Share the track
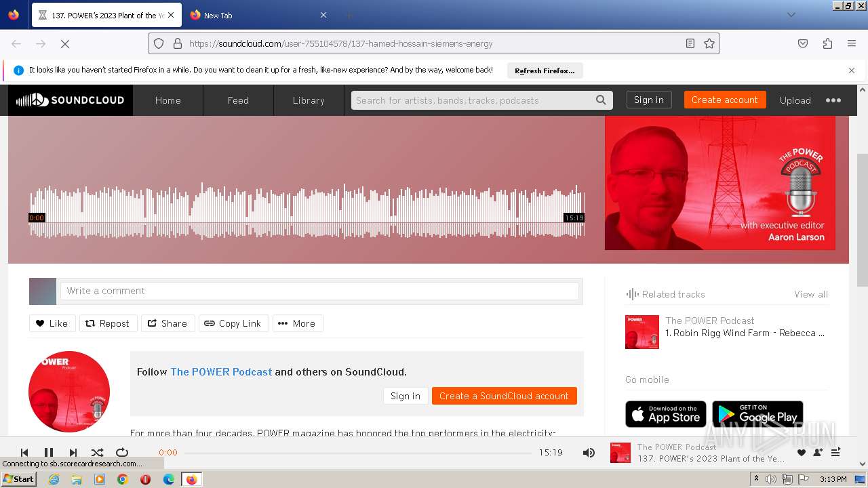Screen dimensions: 868x488 tap(168, 323)
